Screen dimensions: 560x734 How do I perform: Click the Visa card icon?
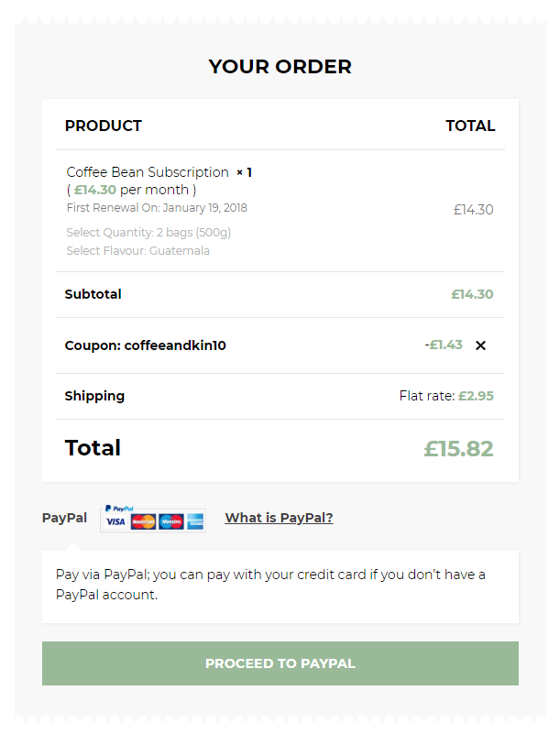click(x=115, y=522)
